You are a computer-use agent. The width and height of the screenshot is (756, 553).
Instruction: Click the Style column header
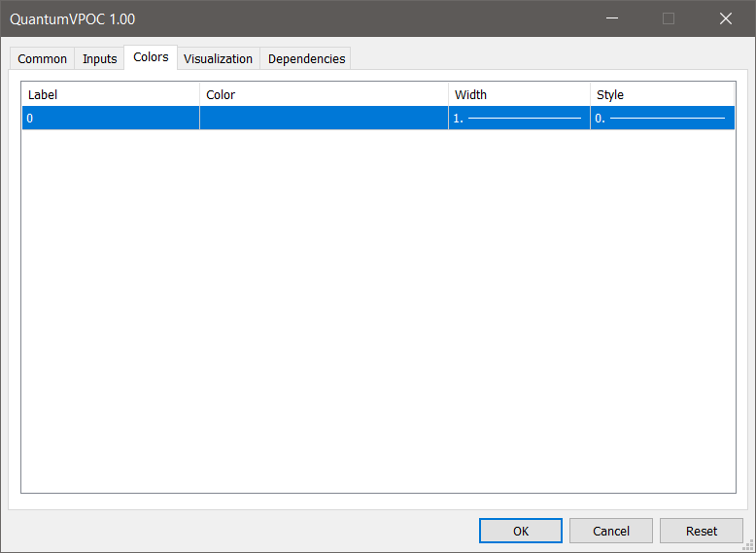click(x=662, y=94)
